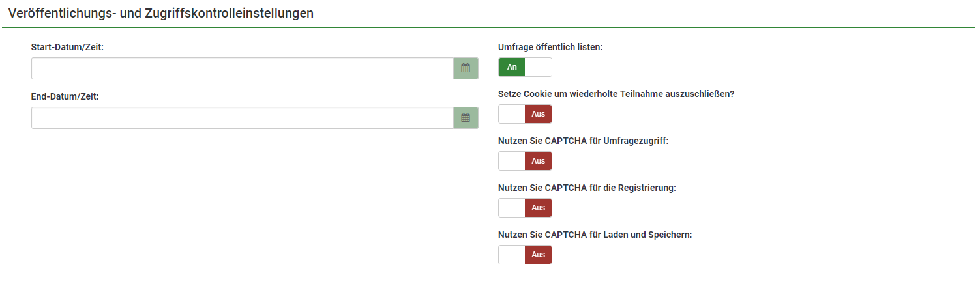
Task: Click 'Aus' on CAPTCHA für Laden und Speichern
Action: (538, 255)
